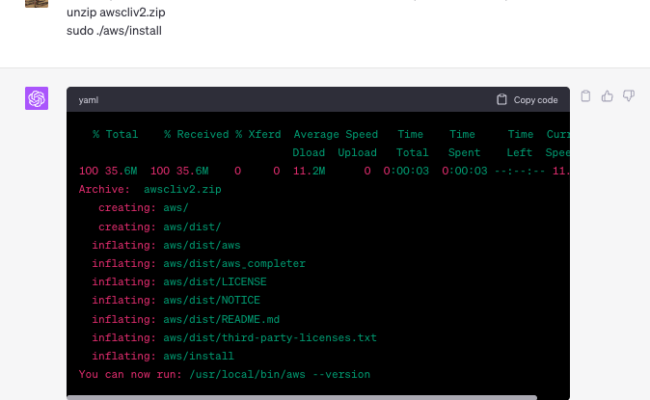Screen dimensions: 650x400
Task: Click 'aws/dist/aws_completer' path
Action: click(234, 264)
